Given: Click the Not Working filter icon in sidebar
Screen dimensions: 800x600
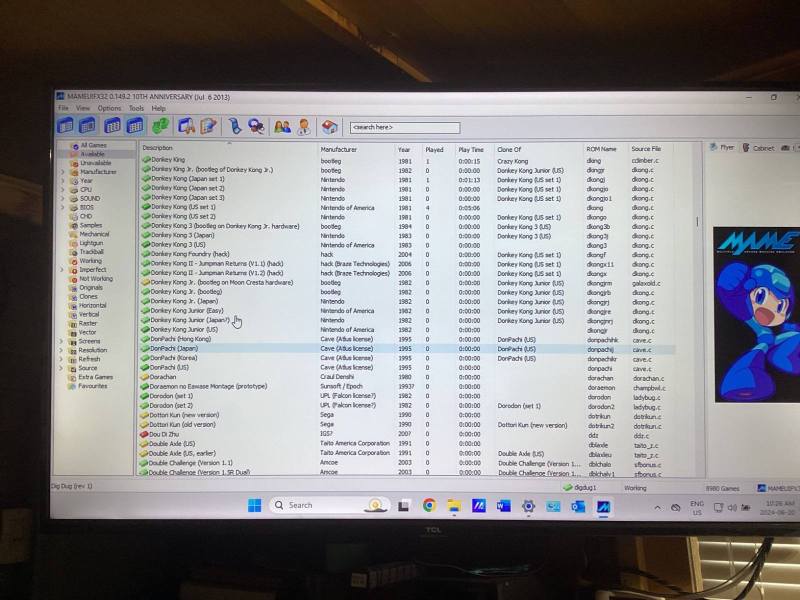Looking at the screenshot, I should [73, 279].
